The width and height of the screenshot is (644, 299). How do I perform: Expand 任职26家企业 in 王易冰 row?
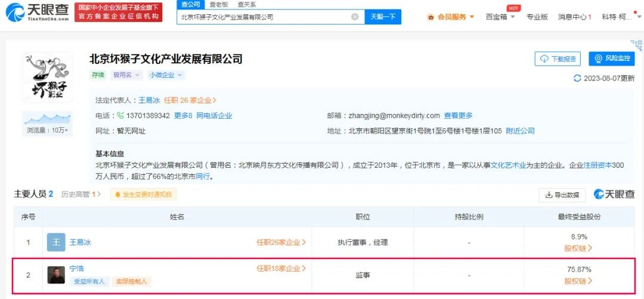[281, 242]
